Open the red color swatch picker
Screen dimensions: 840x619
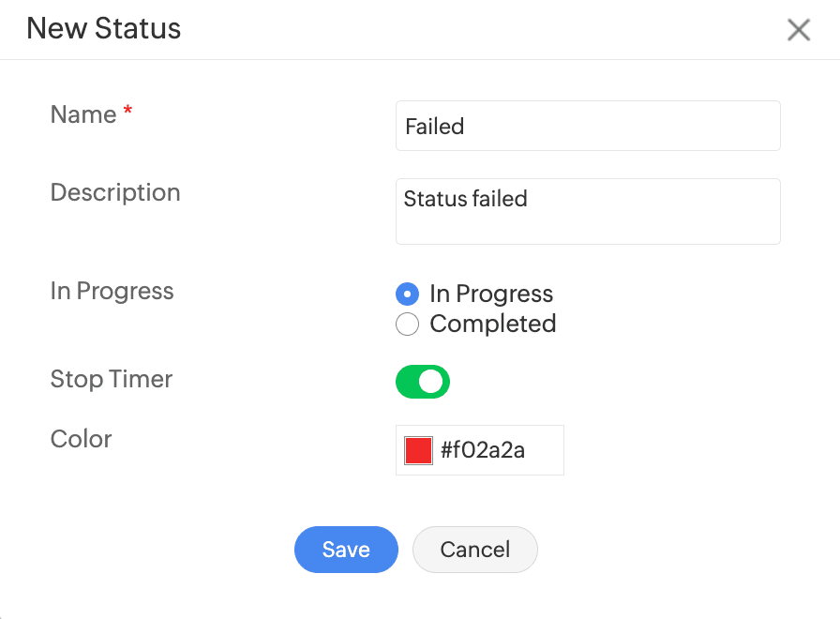pos(418,450)
